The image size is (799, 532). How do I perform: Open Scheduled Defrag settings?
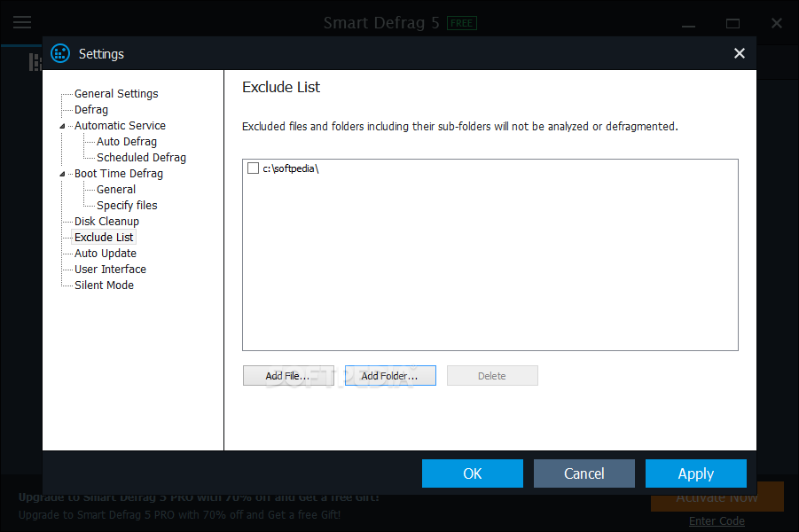click(x=141, y=158)
